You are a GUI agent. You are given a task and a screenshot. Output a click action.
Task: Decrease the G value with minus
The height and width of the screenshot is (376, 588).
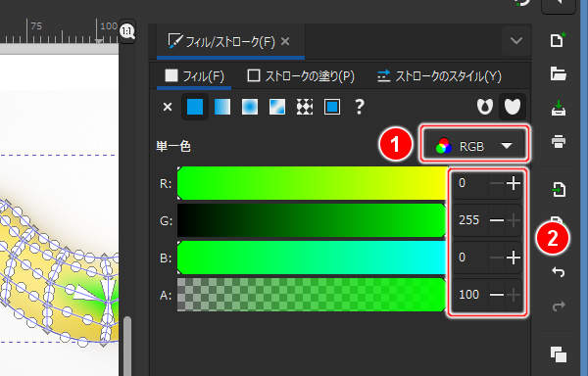coord(497,220)
